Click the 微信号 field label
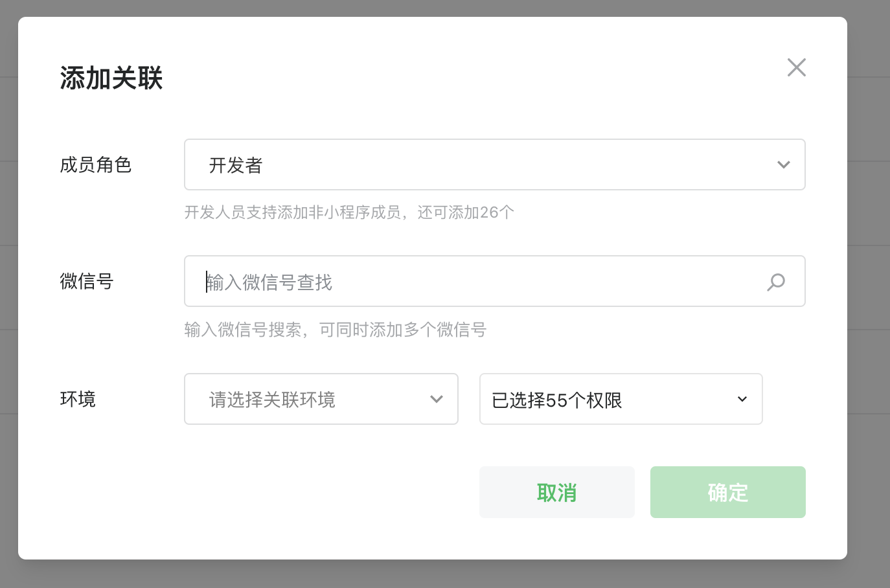Viewport: 890px width, 588px height. (x=87, y=281)
